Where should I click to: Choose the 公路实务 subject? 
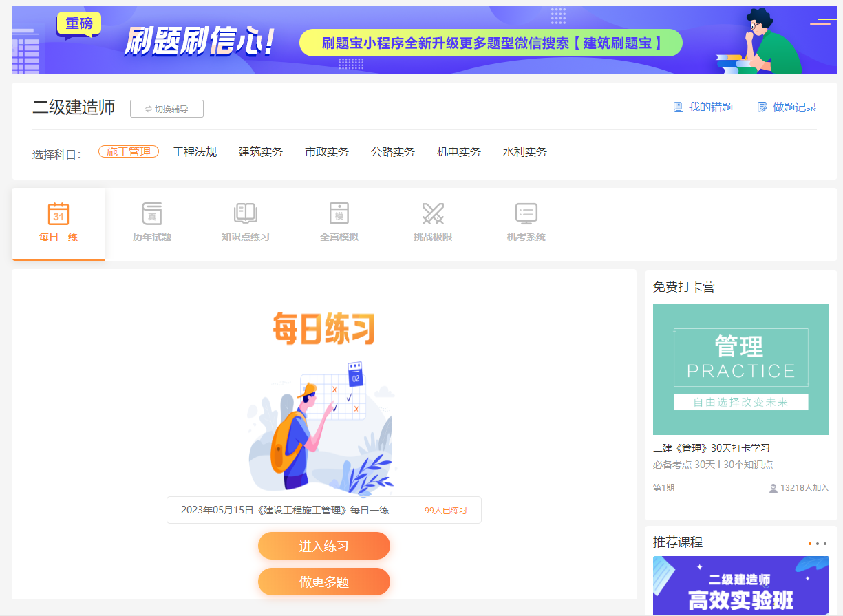coord(393,151)
